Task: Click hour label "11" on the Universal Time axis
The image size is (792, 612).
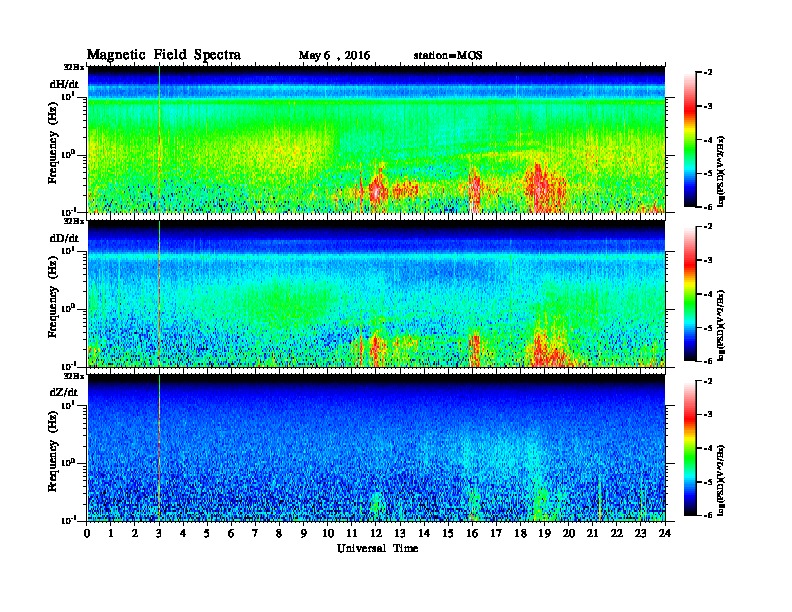Action: [352, 533]
